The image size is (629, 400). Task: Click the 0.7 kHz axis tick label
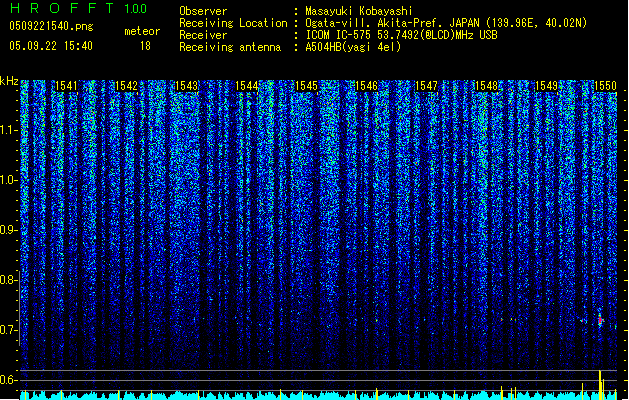[8, 330]
